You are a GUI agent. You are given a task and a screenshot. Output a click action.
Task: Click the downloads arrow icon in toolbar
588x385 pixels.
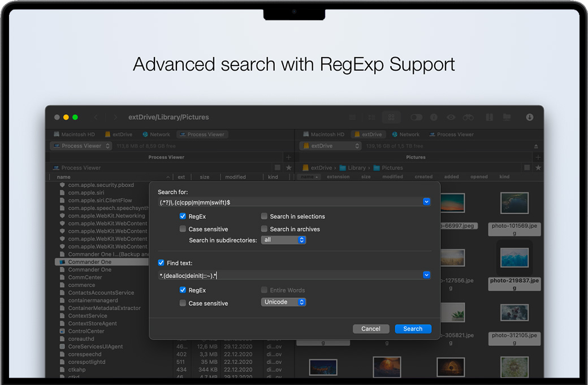coord(530,117)
